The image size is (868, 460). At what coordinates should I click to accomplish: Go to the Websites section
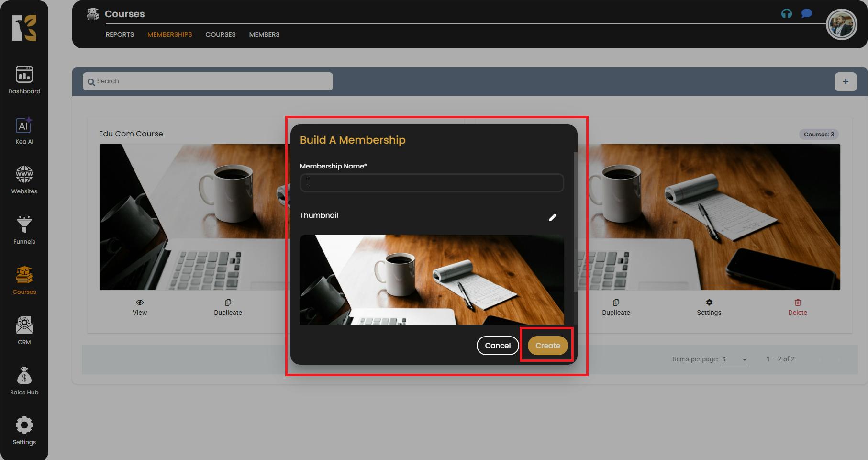click(24, 180)
